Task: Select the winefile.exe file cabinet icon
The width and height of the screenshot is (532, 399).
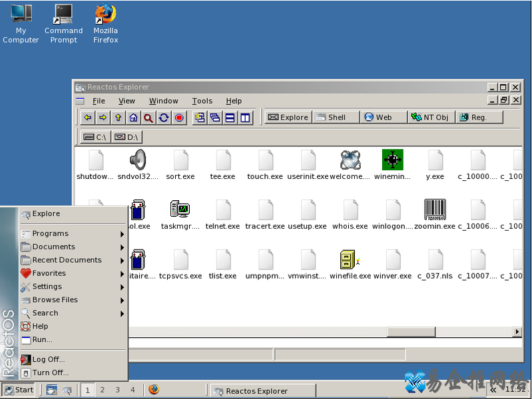Action: 350,259
